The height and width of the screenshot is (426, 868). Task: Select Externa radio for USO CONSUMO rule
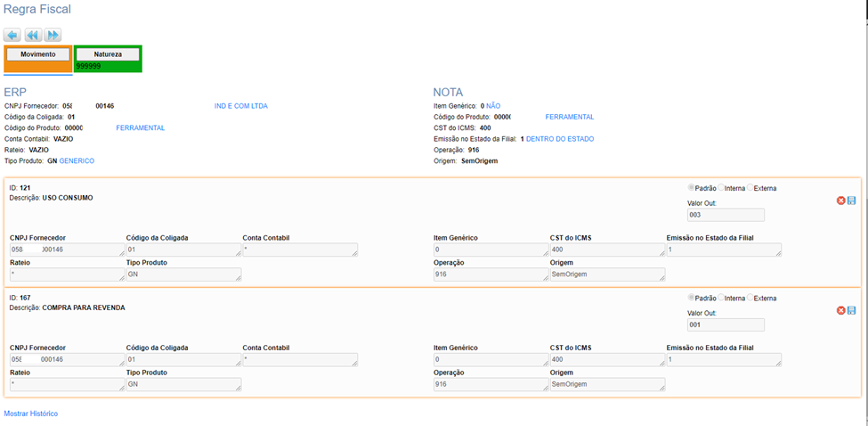(750, 188)
